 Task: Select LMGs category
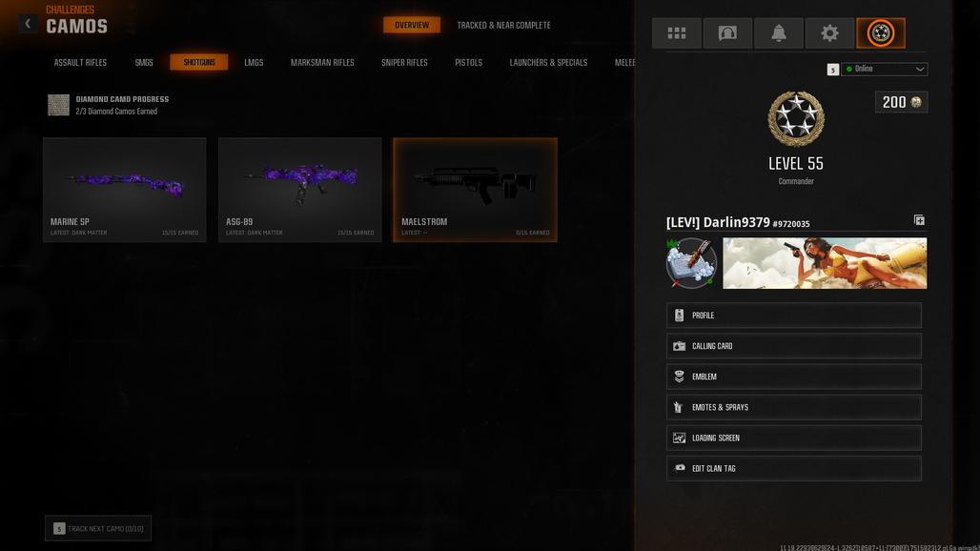point(254,63)
